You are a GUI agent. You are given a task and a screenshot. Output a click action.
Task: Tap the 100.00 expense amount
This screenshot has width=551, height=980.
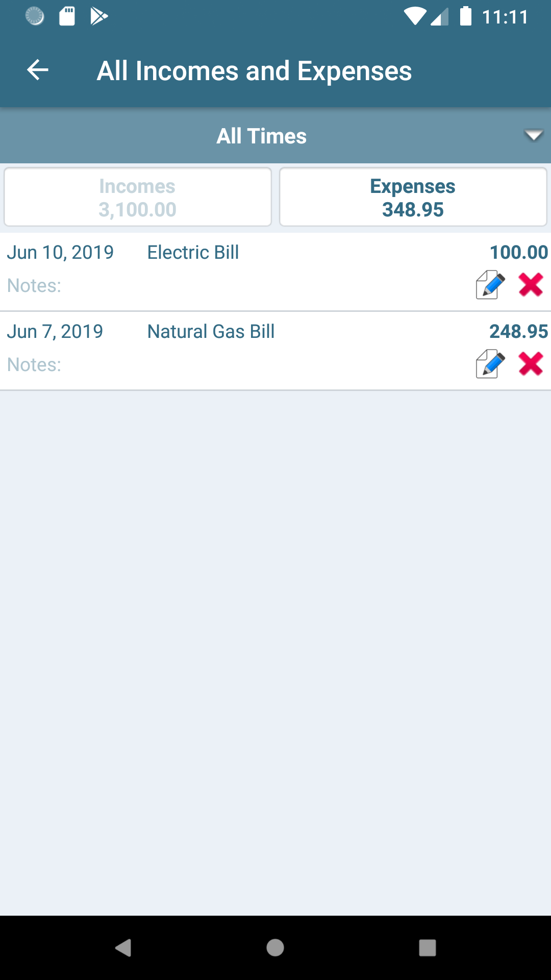tap(518, 253)
